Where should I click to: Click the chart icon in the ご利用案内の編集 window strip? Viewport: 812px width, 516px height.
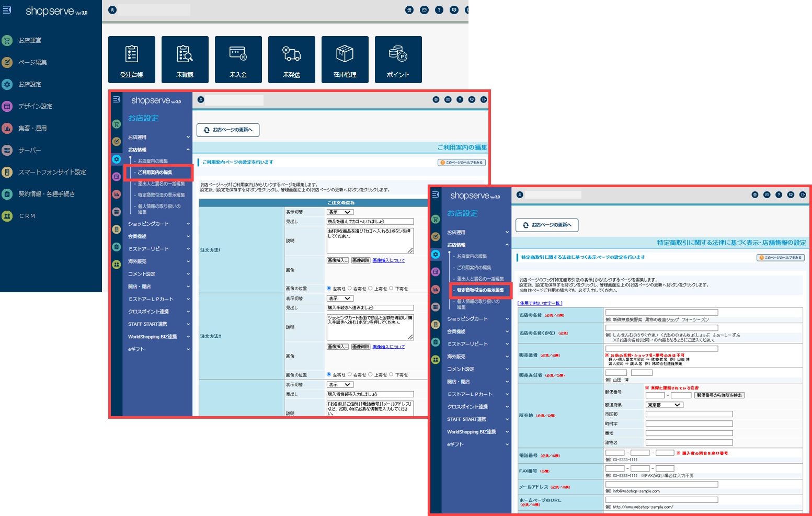[x=117, y=194]
